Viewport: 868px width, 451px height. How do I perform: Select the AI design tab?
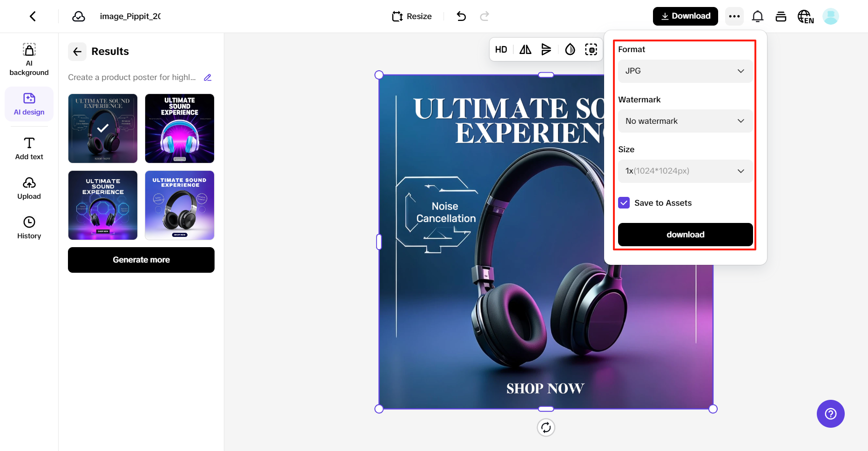pos(29,104)
